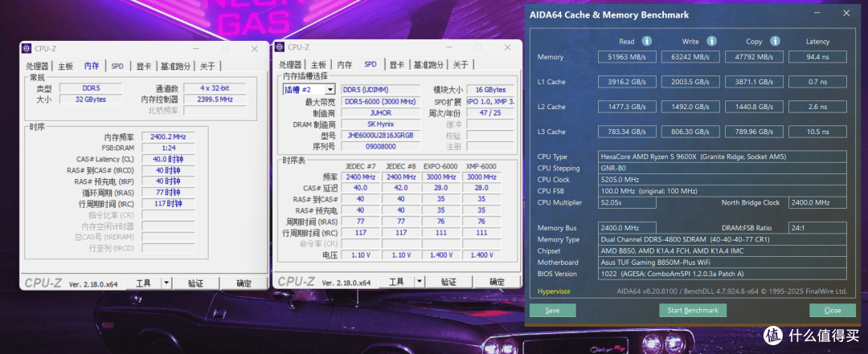Viewport: 868px width, 354px height.
Task: Open the 显卡 tab in right CPU-Z window
Action: 398,65
